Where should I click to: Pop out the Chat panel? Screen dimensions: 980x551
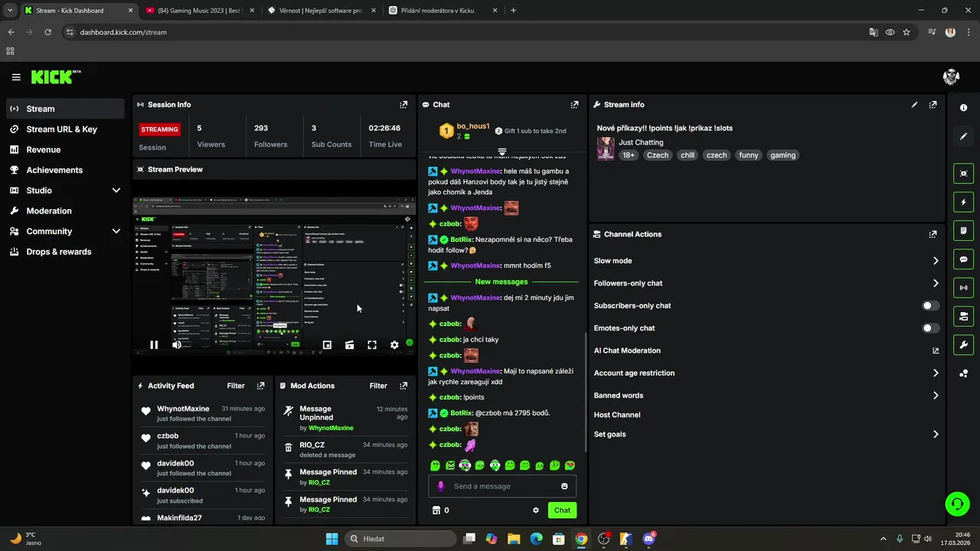(x=574, y=105)
